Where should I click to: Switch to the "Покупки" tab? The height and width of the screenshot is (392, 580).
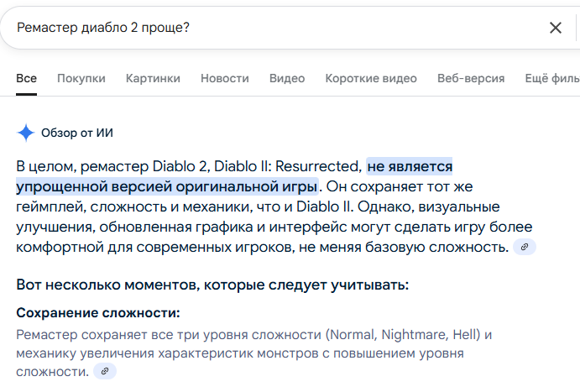(81, 78)
